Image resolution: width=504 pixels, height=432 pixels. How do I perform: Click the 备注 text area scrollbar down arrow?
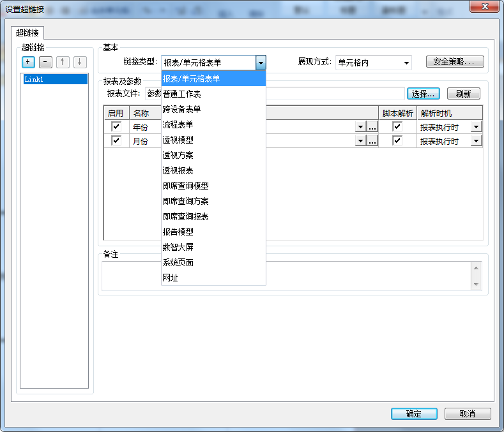click(477, 284)
